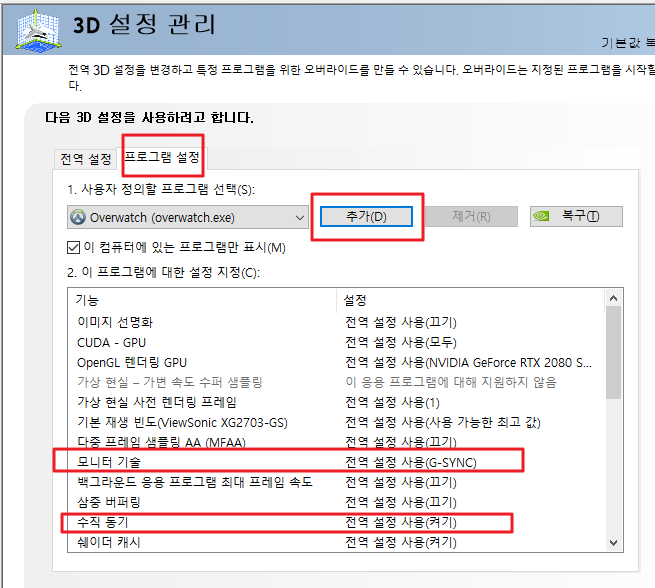Click the 추가(D) button
The image size is (655, 588).
(366, 216)
